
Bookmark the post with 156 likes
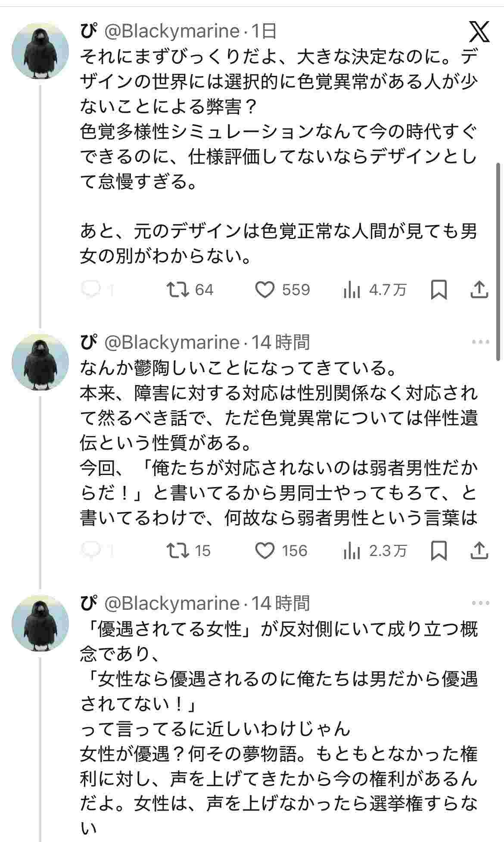tap(439, 550)
